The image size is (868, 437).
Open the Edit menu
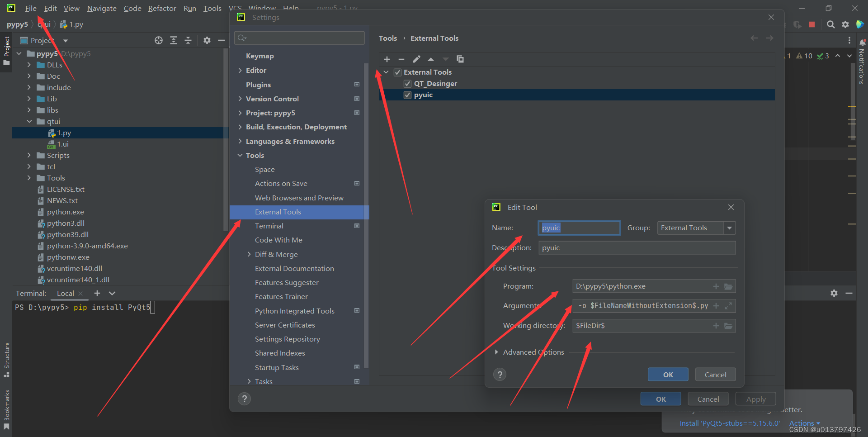pyautogui.click(x=50, y=8)
